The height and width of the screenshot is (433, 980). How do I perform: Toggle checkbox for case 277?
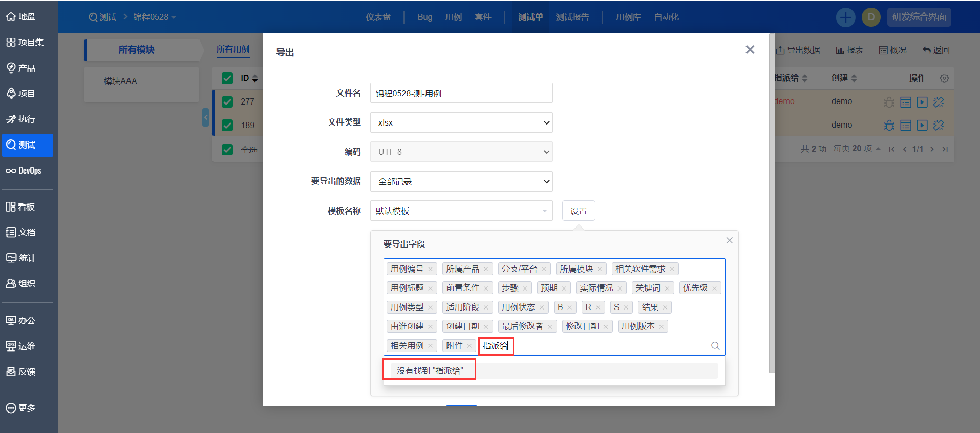227,102
